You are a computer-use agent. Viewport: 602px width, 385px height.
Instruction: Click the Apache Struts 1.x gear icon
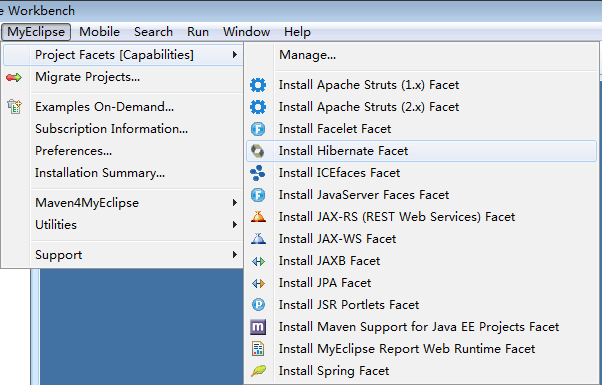coord(258,85)
